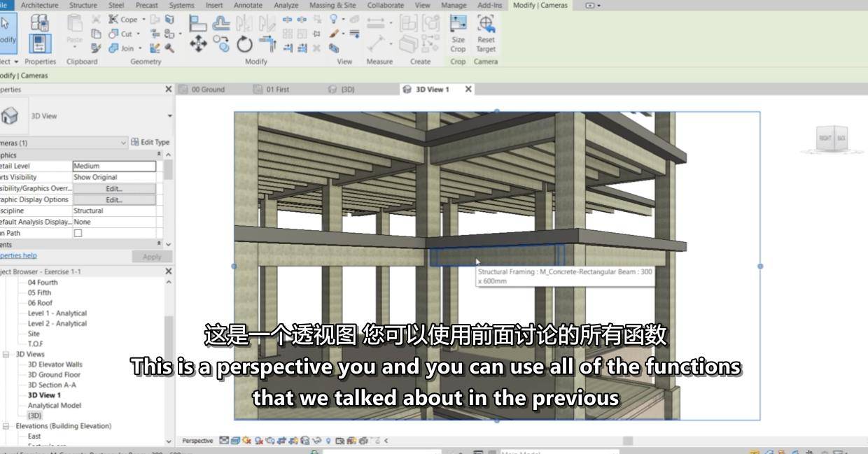Collapse the Extents properties section

159,244
